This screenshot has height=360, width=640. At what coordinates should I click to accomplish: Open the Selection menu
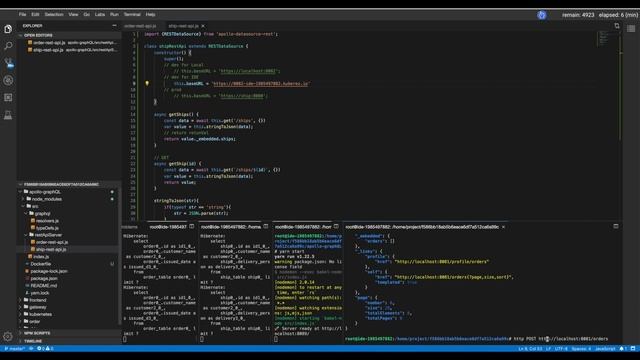click(54, 14)
